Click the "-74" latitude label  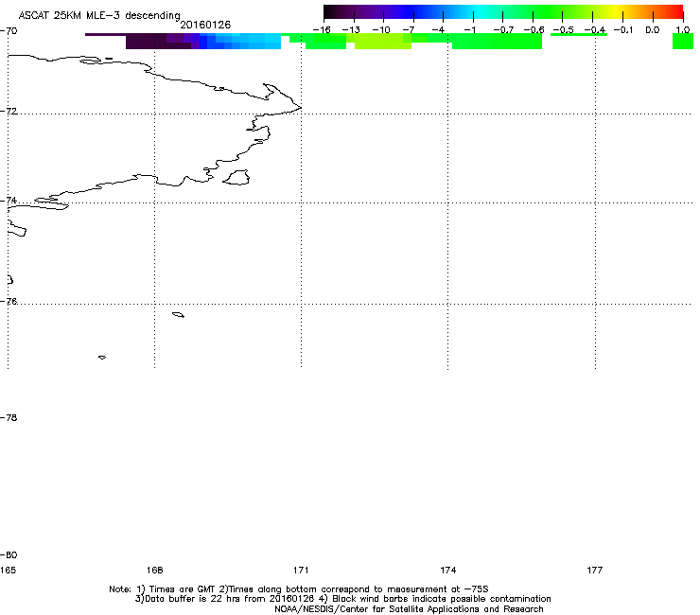click(x=9, y=200)
